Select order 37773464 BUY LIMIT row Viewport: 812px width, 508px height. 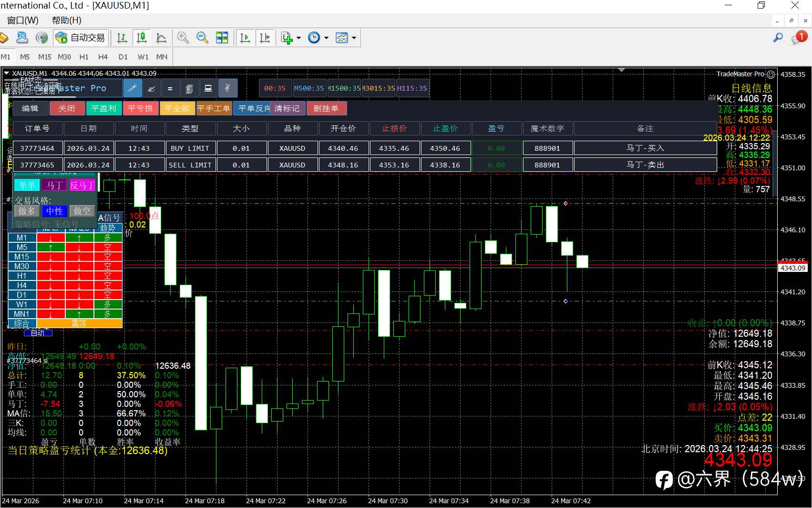point(365,148)
